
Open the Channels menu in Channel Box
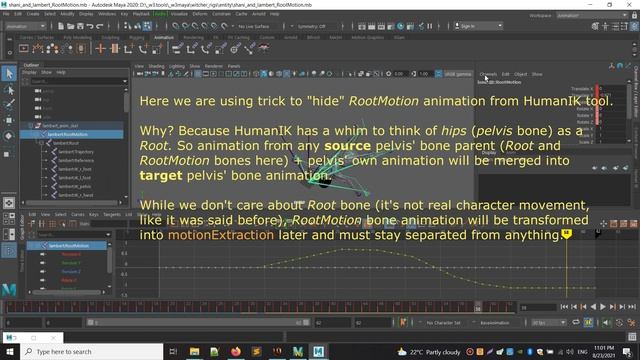click(x=488, y=74)
